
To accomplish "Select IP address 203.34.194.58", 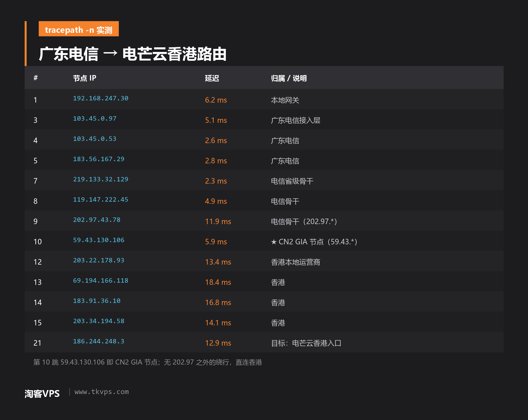I will (99, 321).
